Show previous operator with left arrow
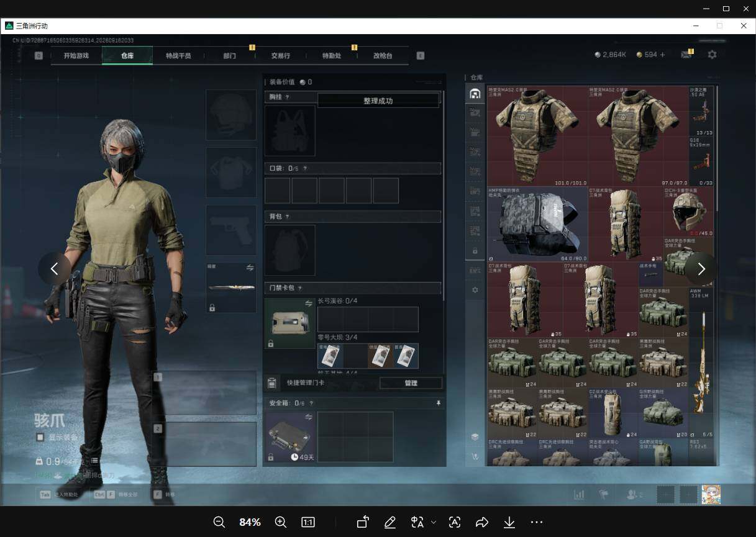 [x=54, y=269]
